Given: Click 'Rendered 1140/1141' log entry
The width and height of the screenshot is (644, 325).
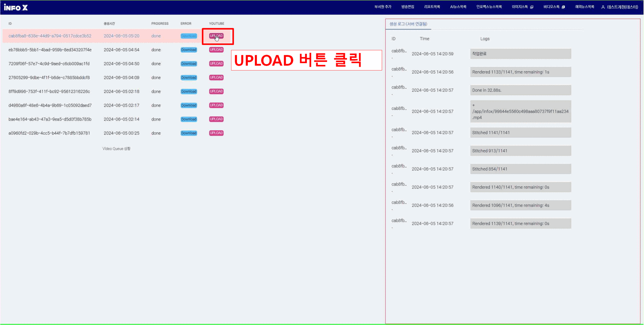Looking at the screenshot, I should pyautogui.click(x=521, y=187).
